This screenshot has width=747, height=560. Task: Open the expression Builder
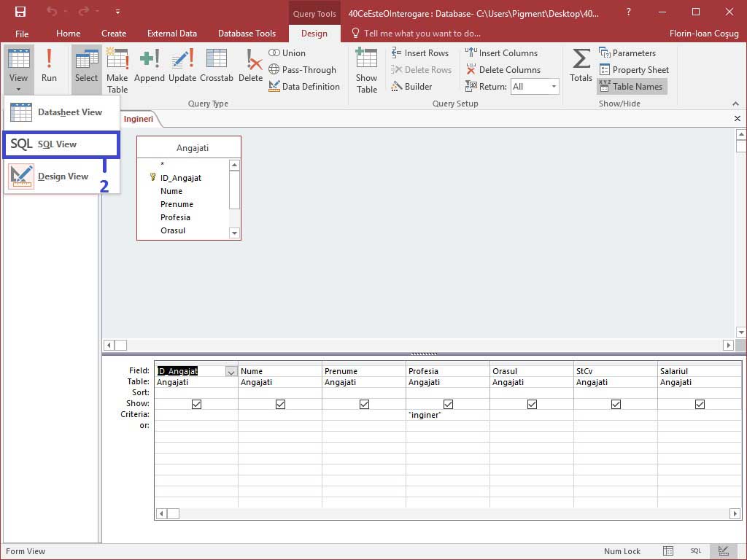tap(411, 86)
